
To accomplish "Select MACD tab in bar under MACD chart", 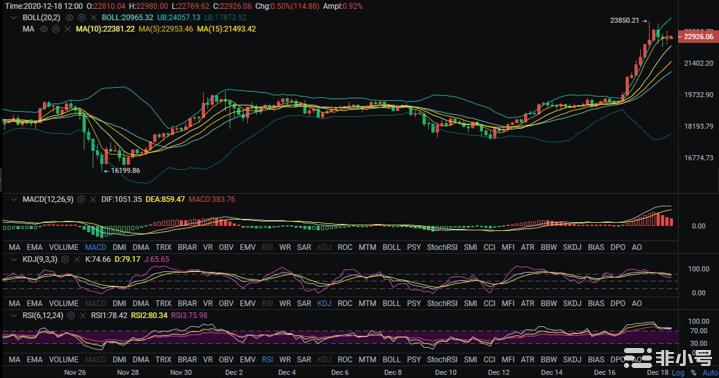I will click(95, 247).
